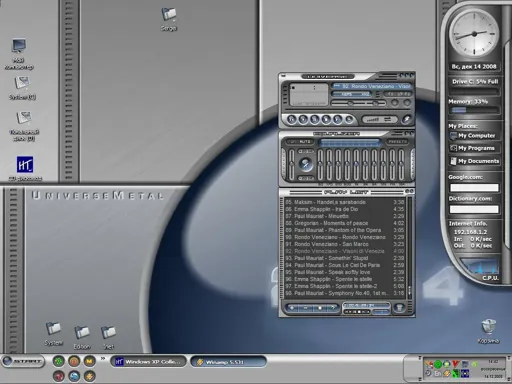Viewport: 512px width, 384px height.
Task: Click the System (C:) drive icon
Action: pyautogui.click(x=22, y=88)
